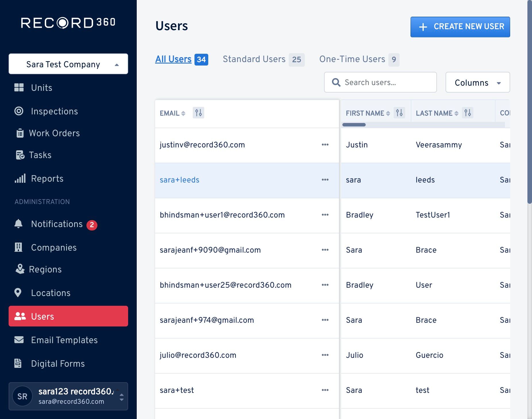Switch to the Standard Users tab
The image size is (532, 419).
point(263,59)
